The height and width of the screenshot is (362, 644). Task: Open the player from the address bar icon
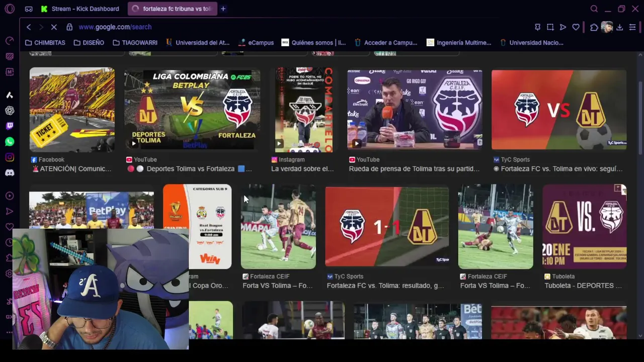(x=563, y=27)
